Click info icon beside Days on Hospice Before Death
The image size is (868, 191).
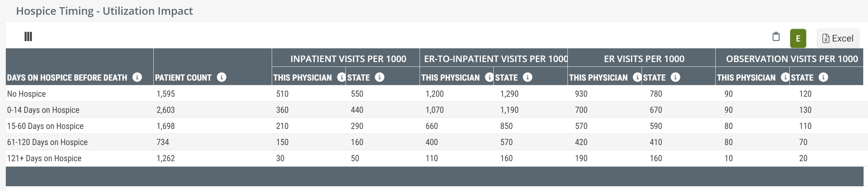pos(137,77)
